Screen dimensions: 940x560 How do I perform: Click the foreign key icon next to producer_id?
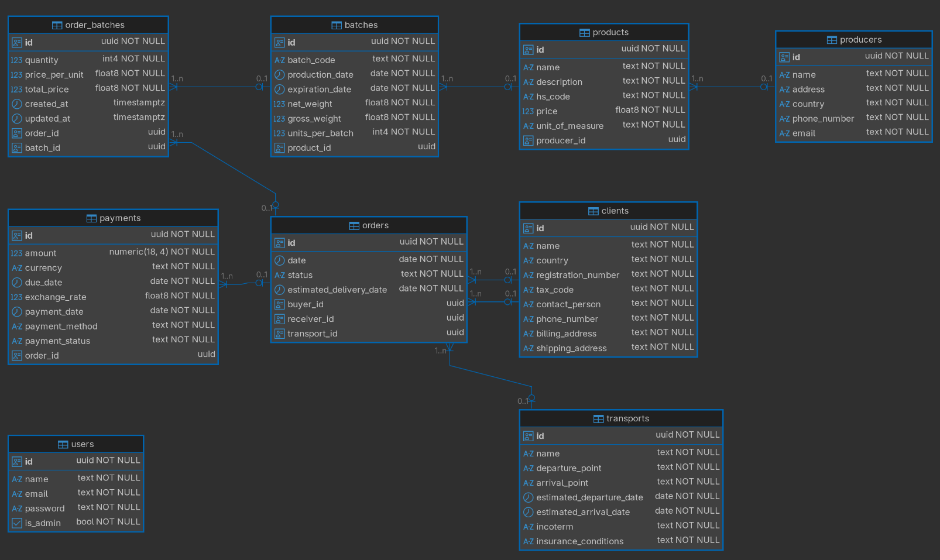(528, 141)
